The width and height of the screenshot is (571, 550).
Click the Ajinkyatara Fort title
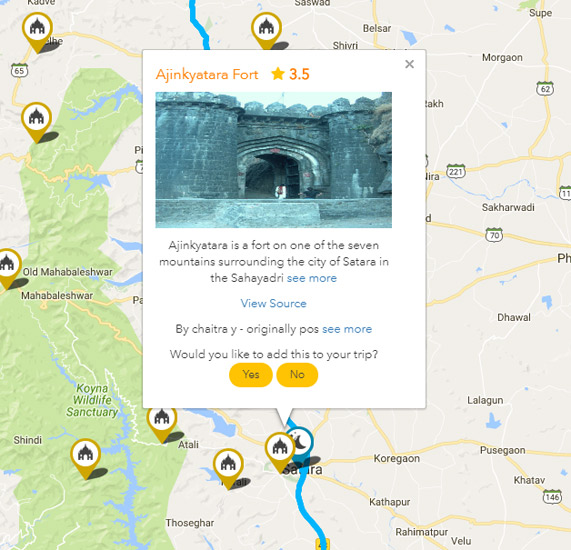207,74
